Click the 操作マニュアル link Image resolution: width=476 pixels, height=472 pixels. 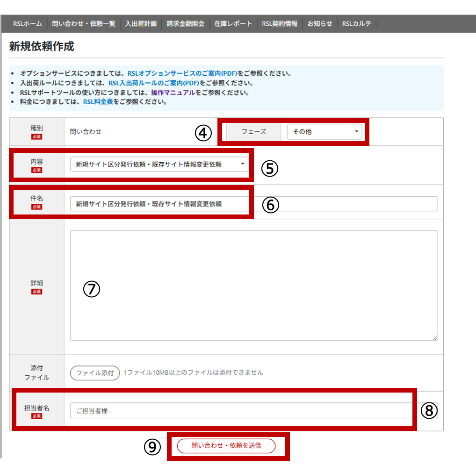tap(173, 93)
